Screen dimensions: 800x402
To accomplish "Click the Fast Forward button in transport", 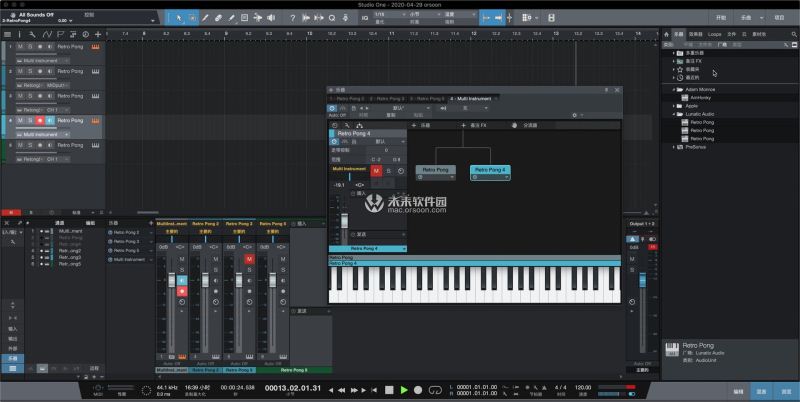I will pos(353,390).
